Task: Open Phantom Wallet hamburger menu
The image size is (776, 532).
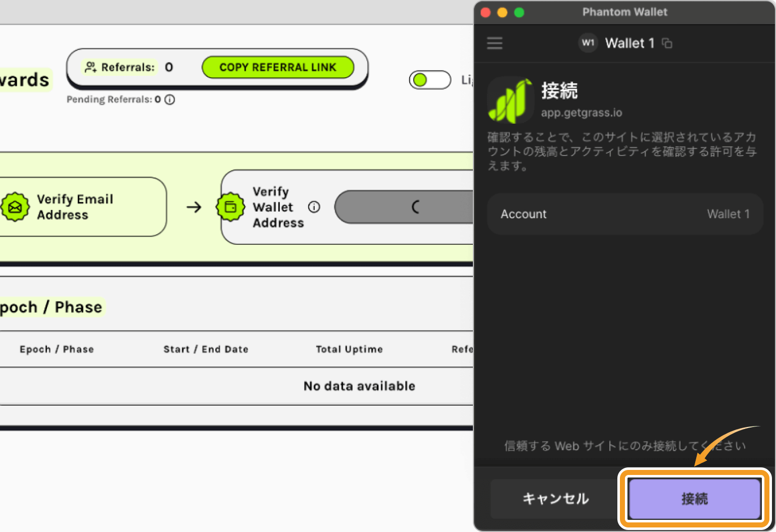Action: tap(495, 43)
